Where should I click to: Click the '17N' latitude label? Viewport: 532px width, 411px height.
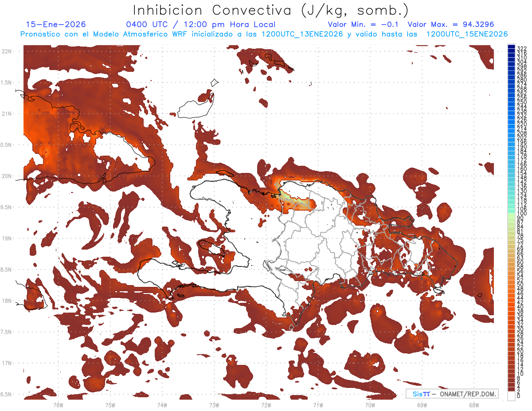(7, 363)
